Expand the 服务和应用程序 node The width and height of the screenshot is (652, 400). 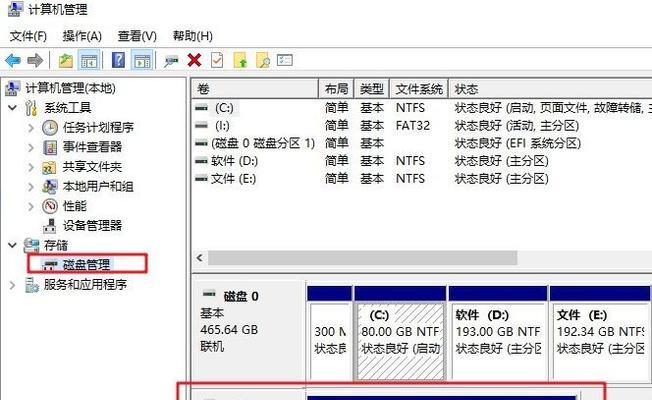click(x=13, y=285)
